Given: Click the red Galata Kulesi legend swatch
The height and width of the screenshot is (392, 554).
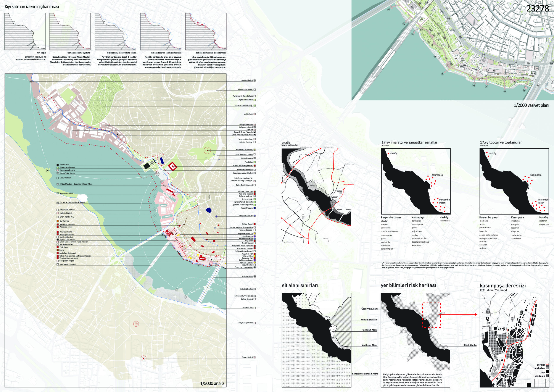Looking at the screenshot, I should click(x=254, y=224).
